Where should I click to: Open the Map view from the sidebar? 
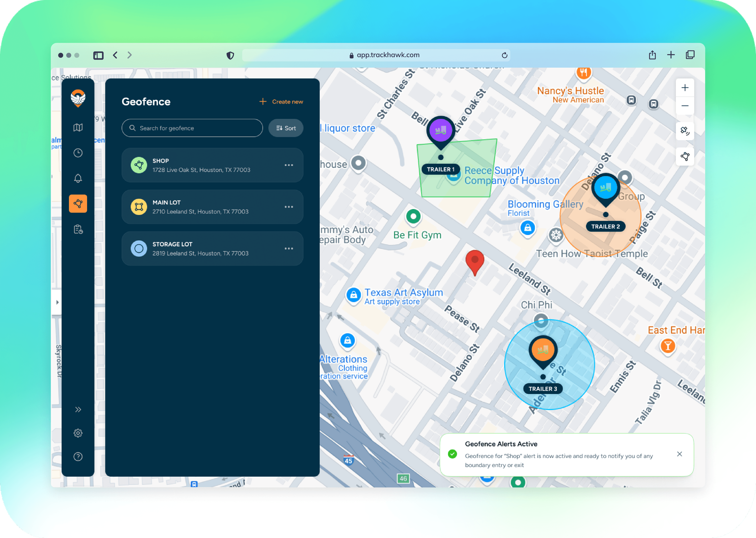point(78,127)
